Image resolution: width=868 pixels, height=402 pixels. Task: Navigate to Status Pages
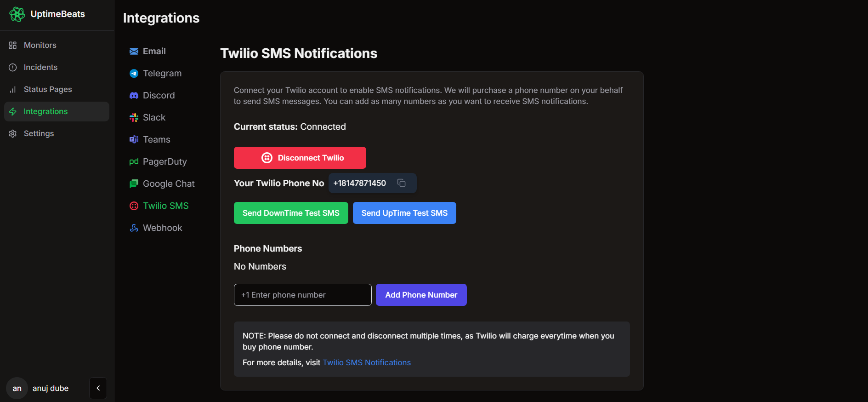click(x=13, y=89)
